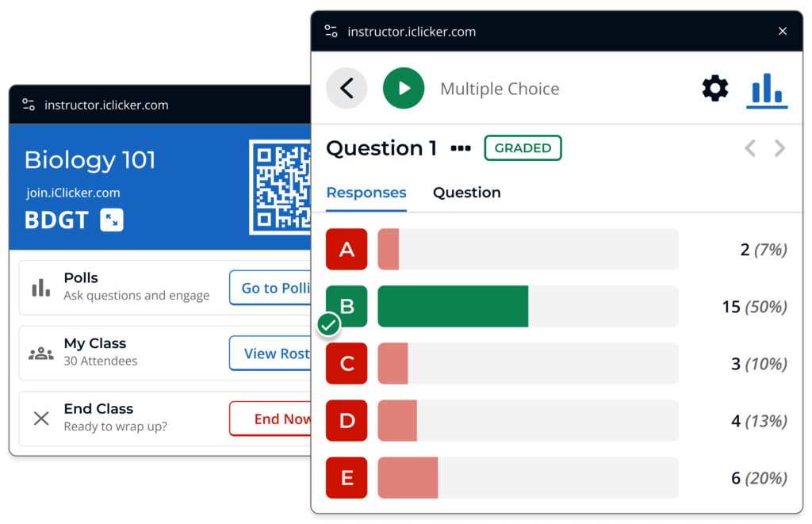Select answer choice D

pyautogui.click(x=347, y=420)
